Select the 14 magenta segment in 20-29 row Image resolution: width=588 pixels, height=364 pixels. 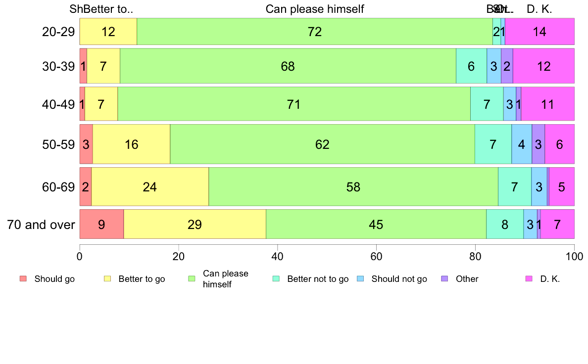pos(539,32)
